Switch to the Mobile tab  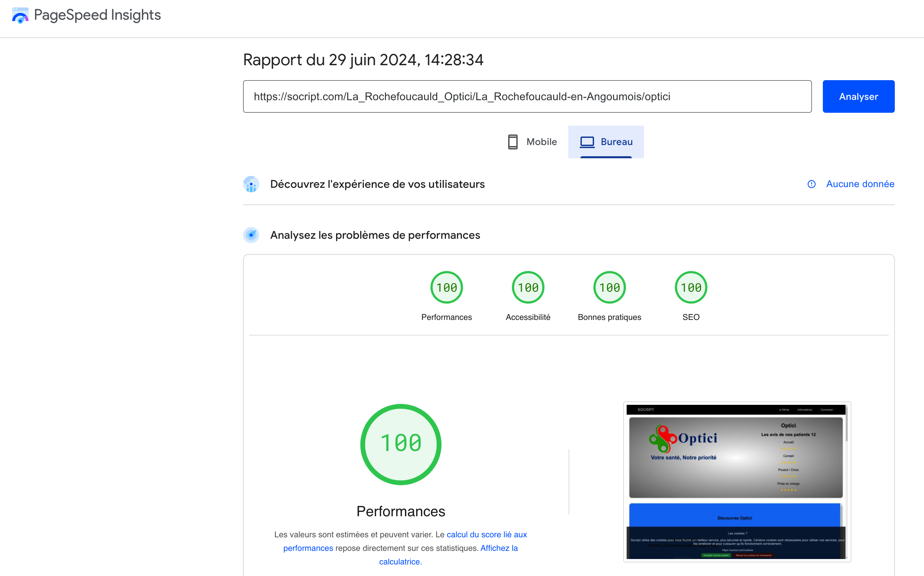532,142
